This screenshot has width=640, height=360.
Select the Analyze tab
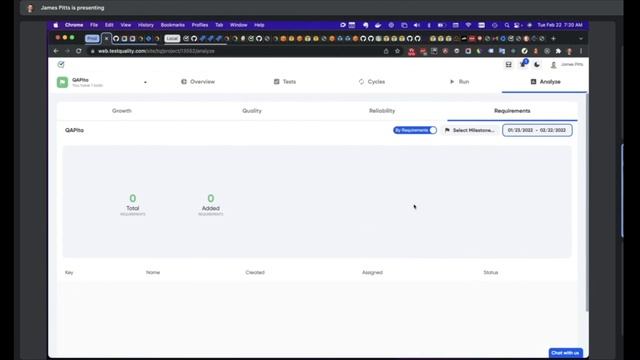[x=545, y=82]
